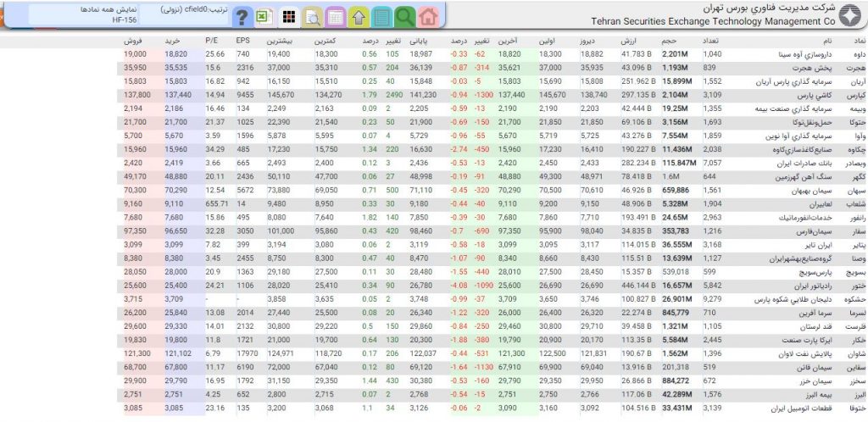Click the document magnifier filter icon

(x=313, y=17)
